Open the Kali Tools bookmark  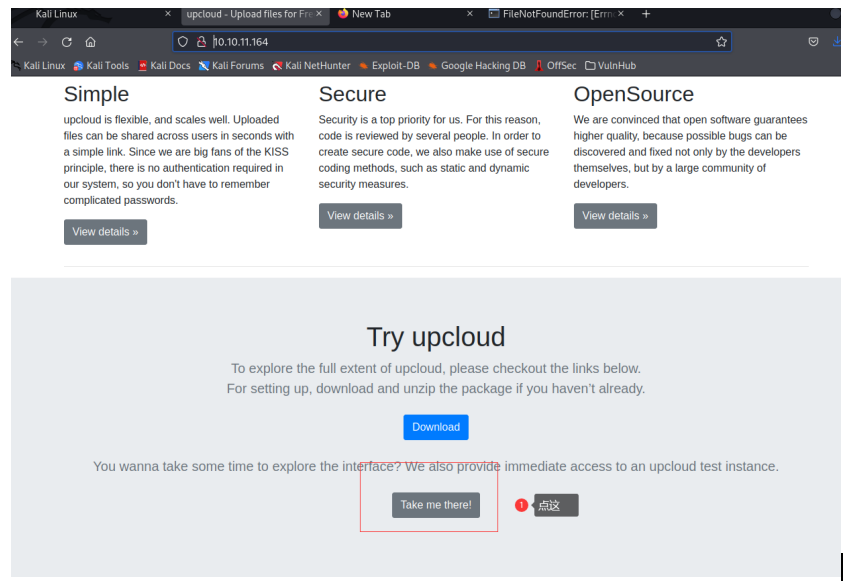[x=107, y=65]
